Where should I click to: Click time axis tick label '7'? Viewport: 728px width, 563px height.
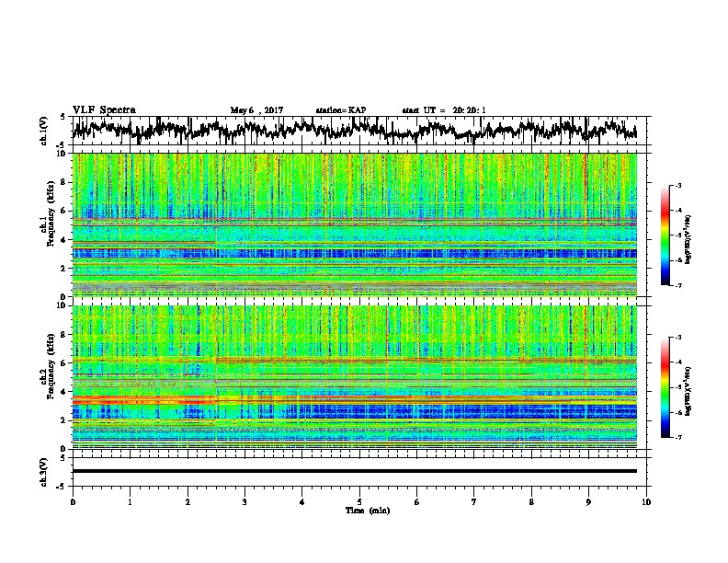474,502
